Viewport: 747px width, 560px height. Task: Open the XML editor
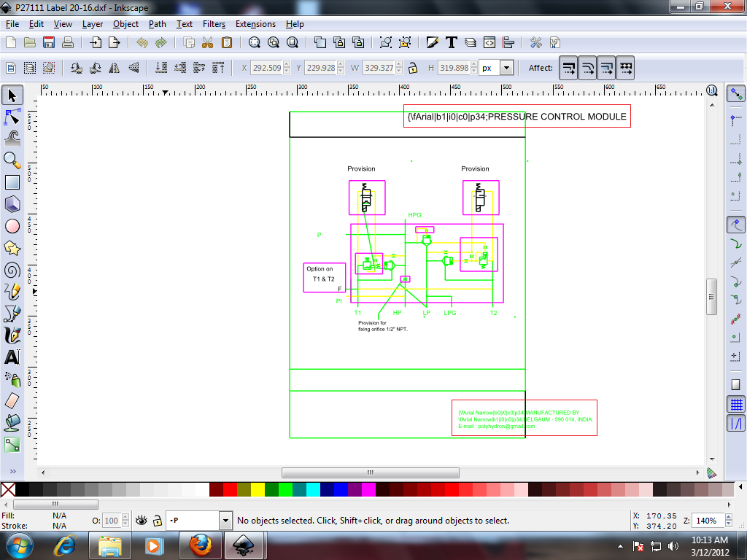[490, 42]
